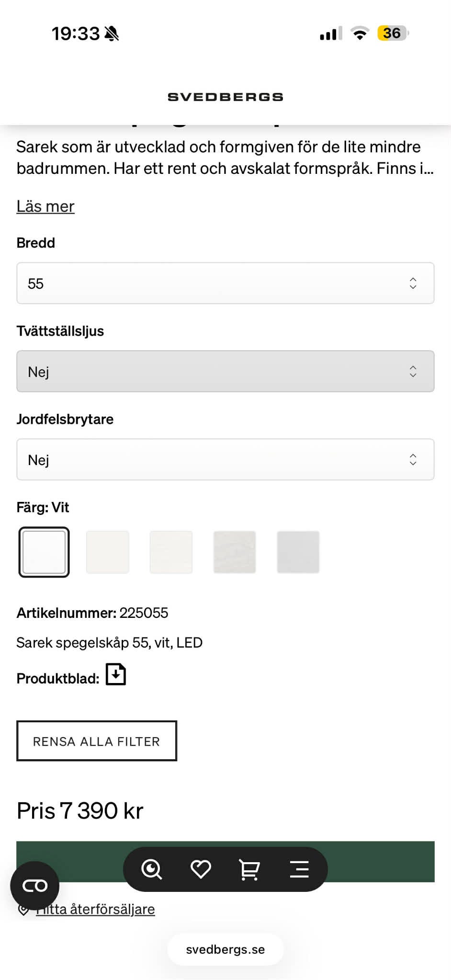Click the heart wishlist icon

201,869
